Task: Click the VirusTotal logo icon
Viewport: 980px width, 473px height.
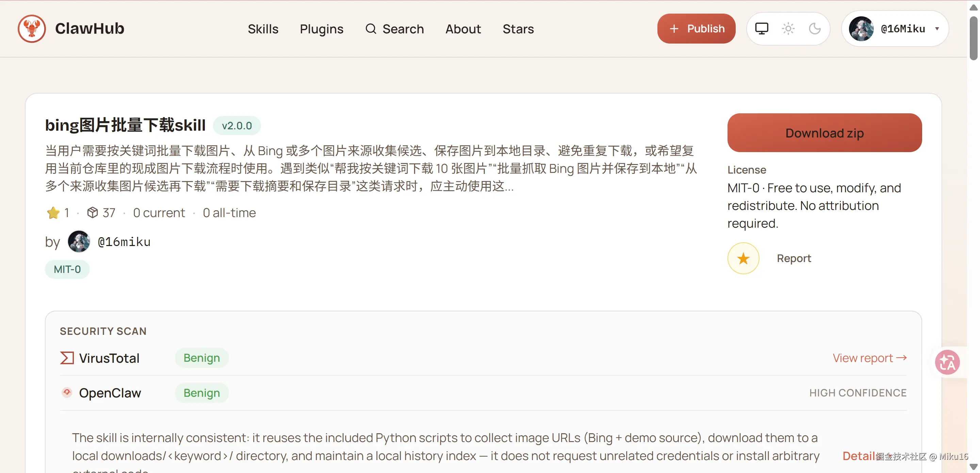Action: click(x=67, y=358)
